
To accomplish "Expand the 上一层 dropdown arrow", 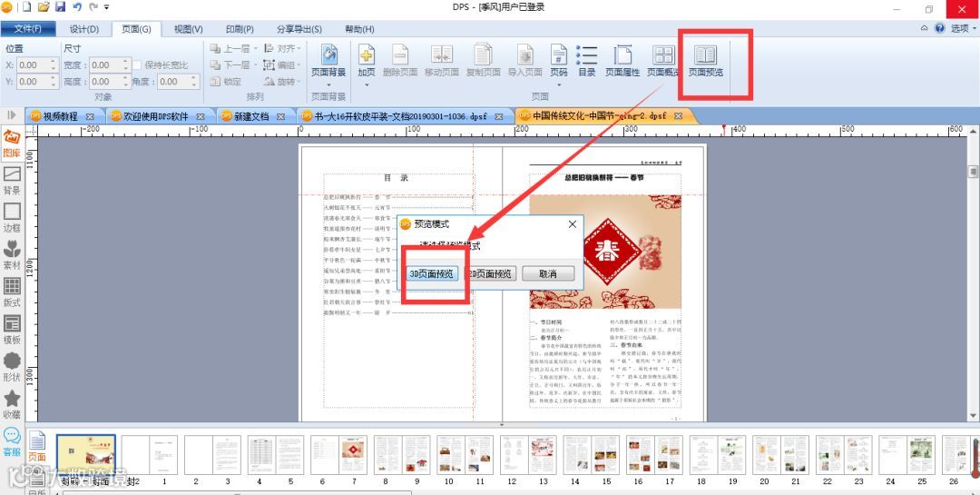I will (x=255, y=49).
